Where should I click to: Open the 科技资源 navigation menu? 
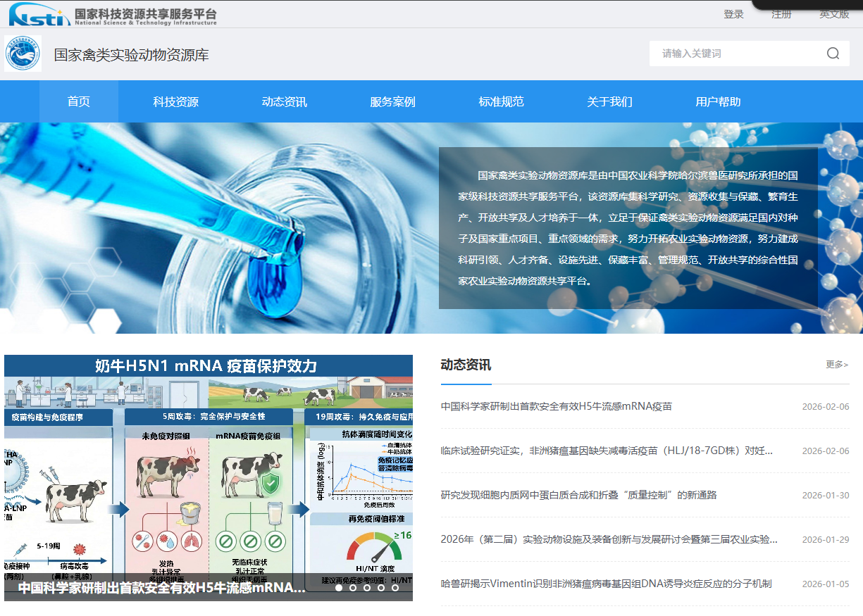click(177, 101)
